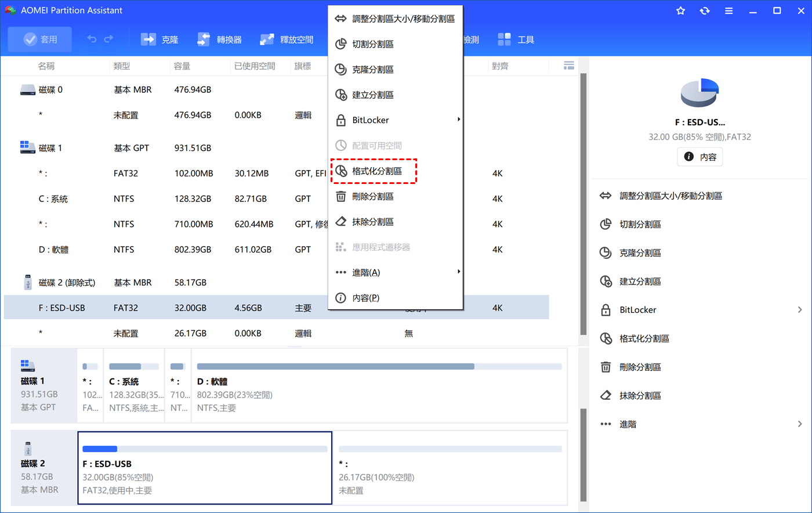Click the undo arrow in toolbar
Viewport: 812px width, 513px height.
pos(92,39)
